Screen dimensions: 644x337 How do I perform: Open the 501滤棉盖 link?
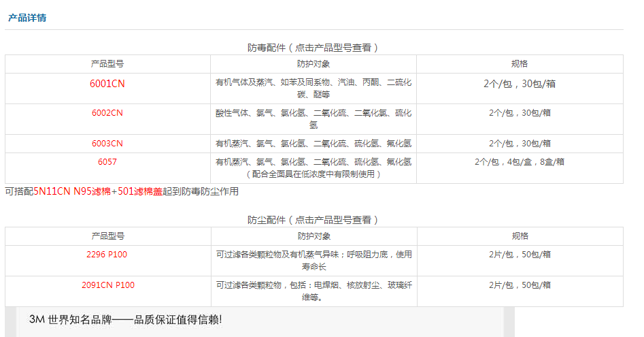click(x=140, y=191)
